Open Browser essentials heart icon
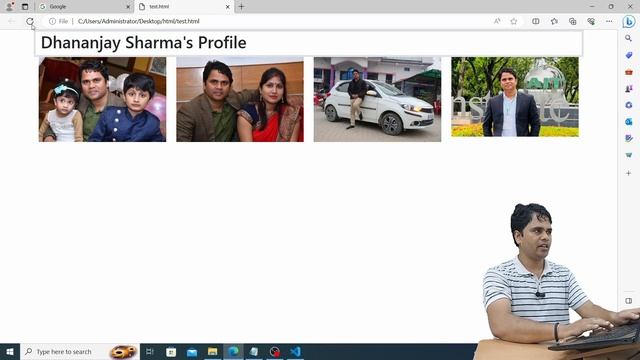 (591, 21)
